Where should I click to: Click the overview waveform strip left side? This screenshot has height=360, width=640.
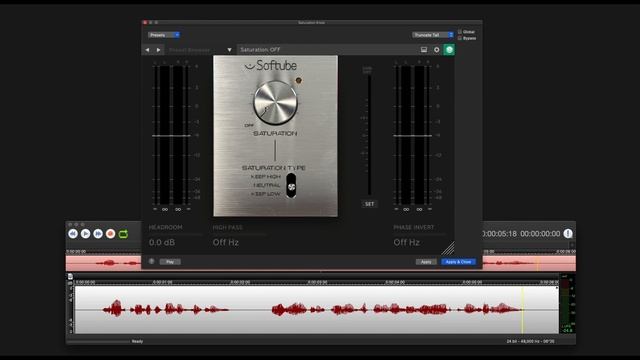(104, 263)
